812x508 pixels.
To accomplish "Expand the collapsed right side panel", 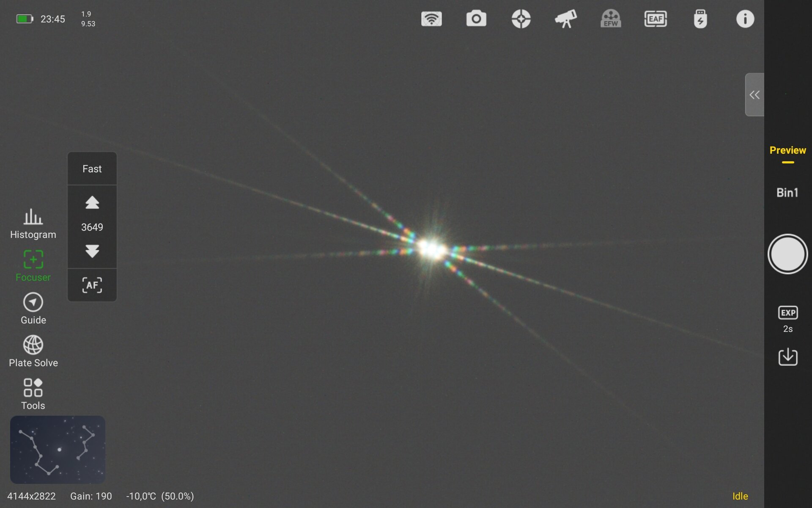I will coord(754,94).
